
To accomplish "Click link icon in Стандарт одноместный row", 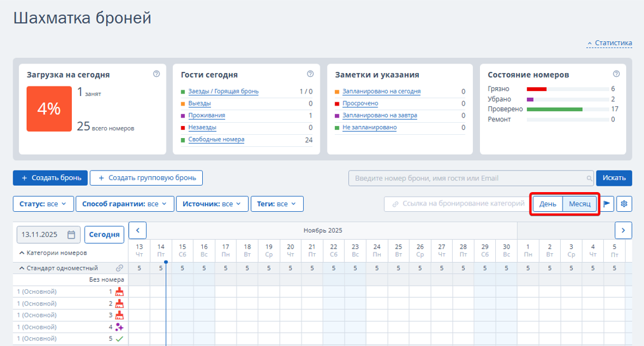I will 119,268.
